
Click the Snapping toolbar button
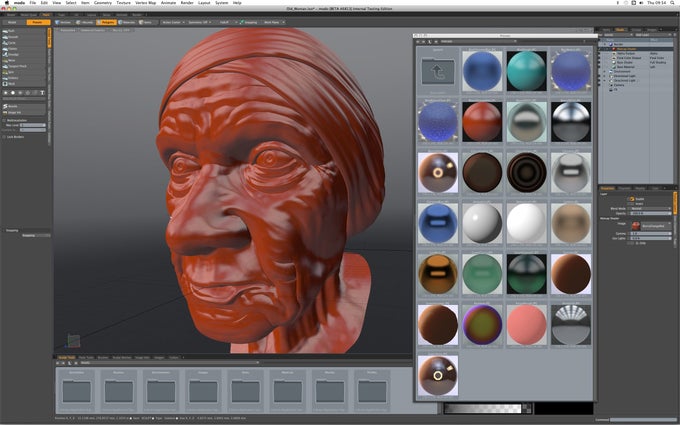(249, 22)
